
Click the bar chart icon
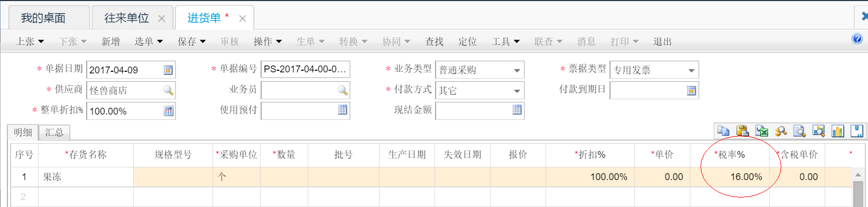point(838,130)
